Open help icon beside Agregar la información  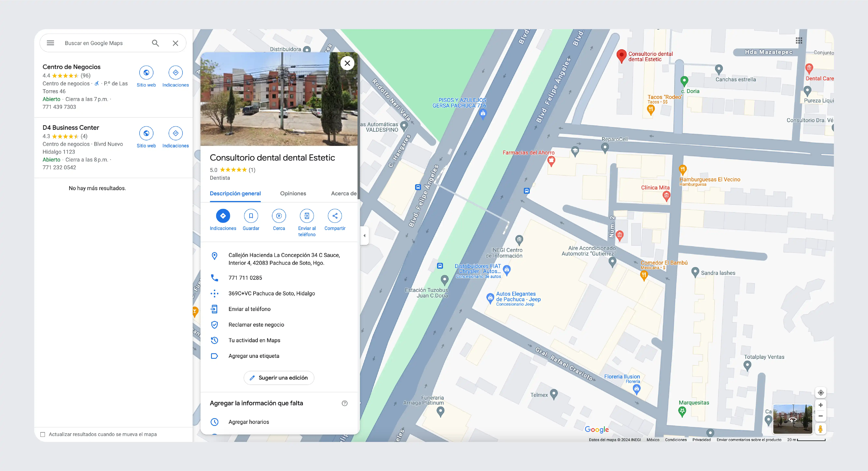(x=344, y=403)
